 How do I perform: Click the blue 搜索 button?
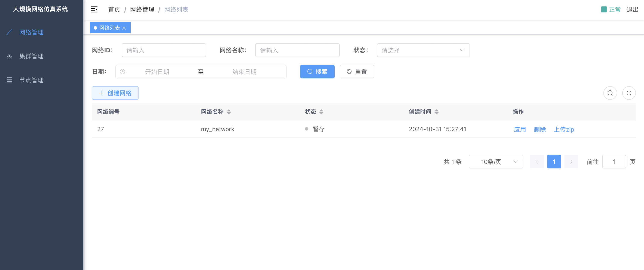(x=317, y=72)
